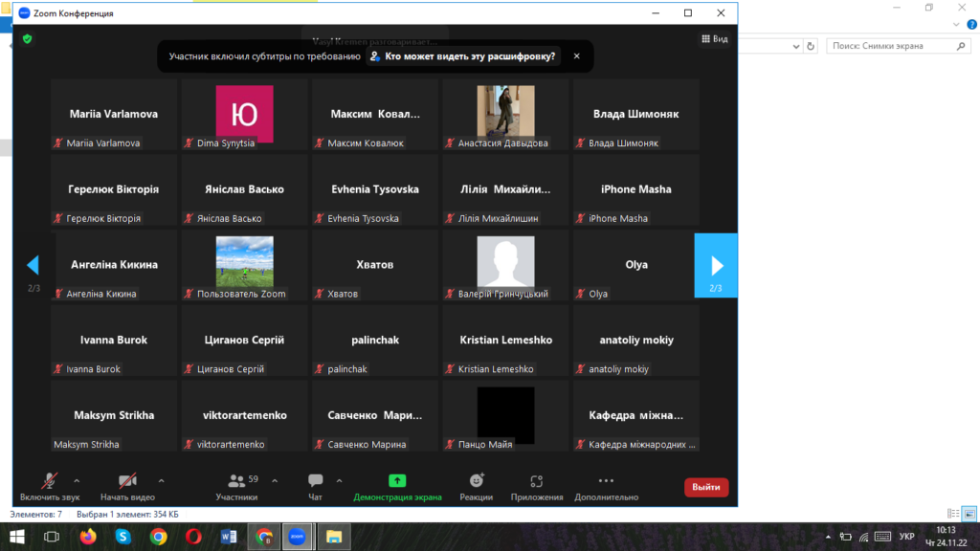This screenshot has width=980, height=551.
Task: Expand chat options arrow
Action: pos(340,481)
